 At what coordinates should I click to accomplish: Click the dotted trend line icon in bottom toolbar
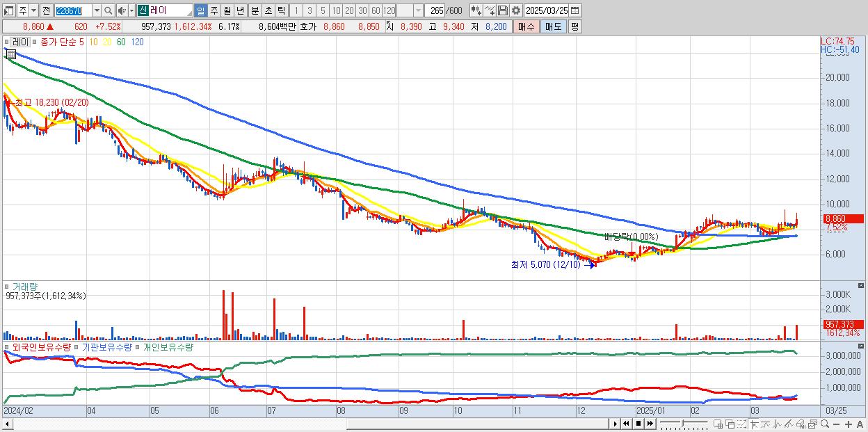741,424
